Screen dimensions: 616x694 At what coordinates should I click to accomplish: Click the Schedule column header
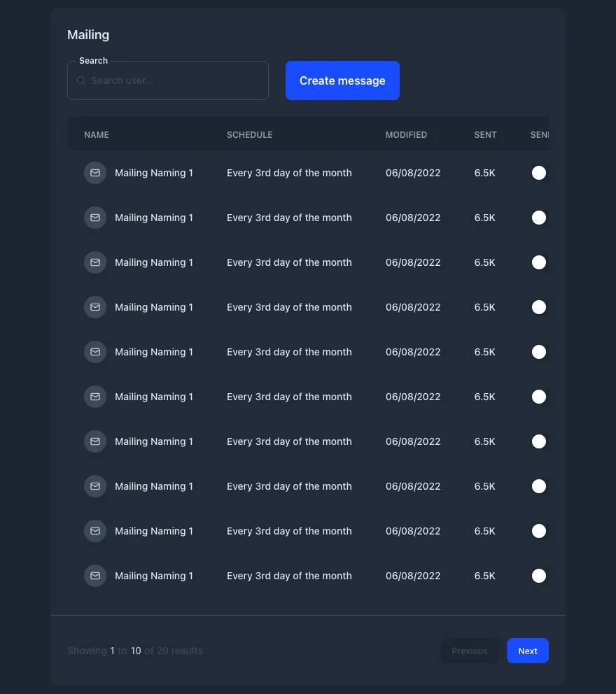249,135
